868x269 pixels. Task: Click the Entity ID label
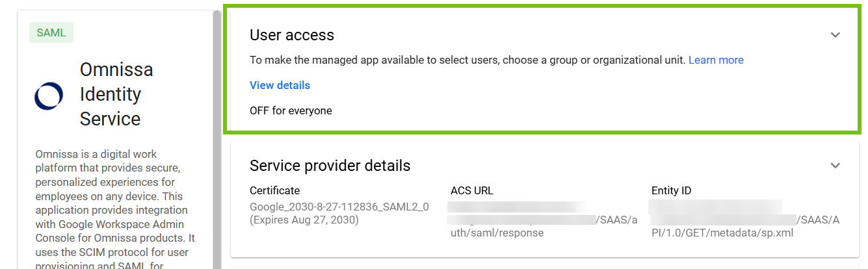[x=672, y=190]
